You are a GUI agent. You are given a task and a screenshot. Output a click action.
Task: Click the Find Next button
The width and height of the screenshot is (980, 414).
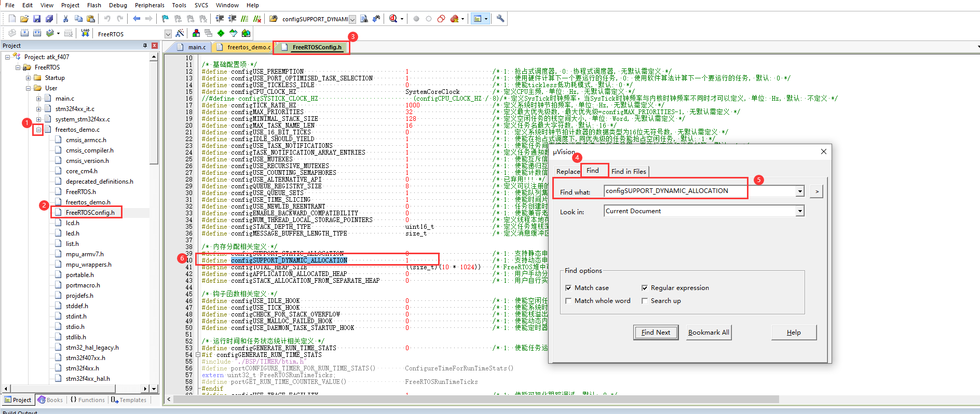656,333
